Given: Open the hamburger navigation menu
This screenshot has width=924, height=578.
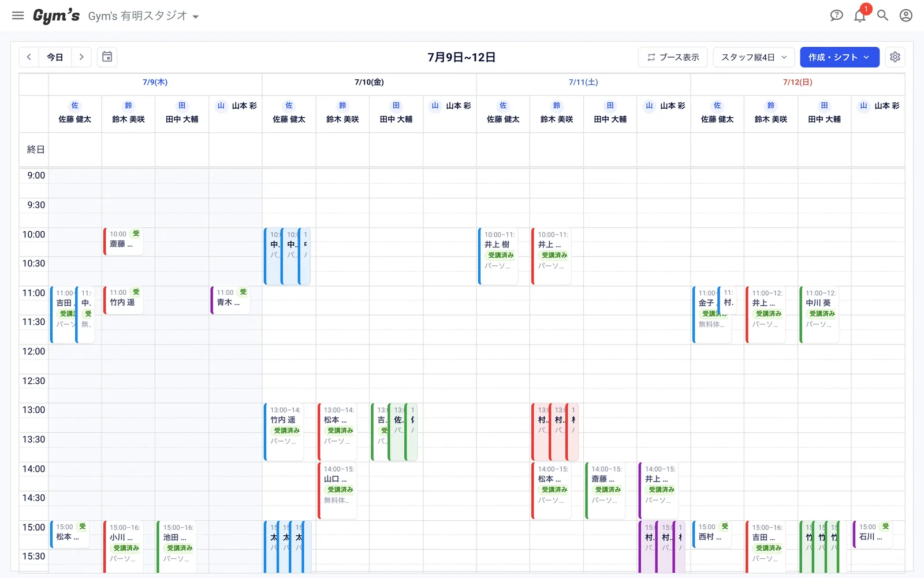Looking at the screenshot, I should pos(18,16).
